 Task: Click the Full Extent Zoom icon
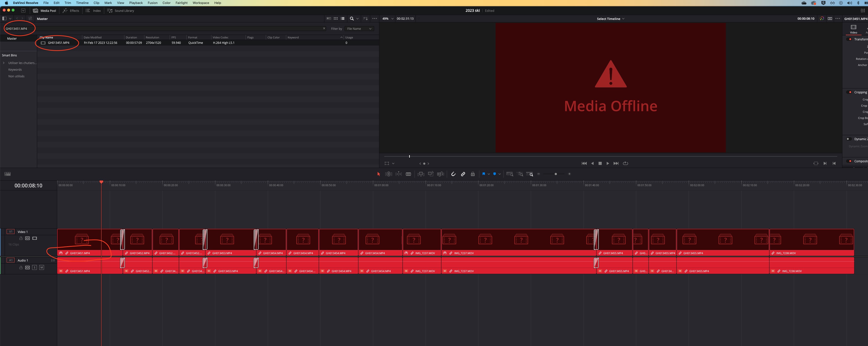point(510,174)
